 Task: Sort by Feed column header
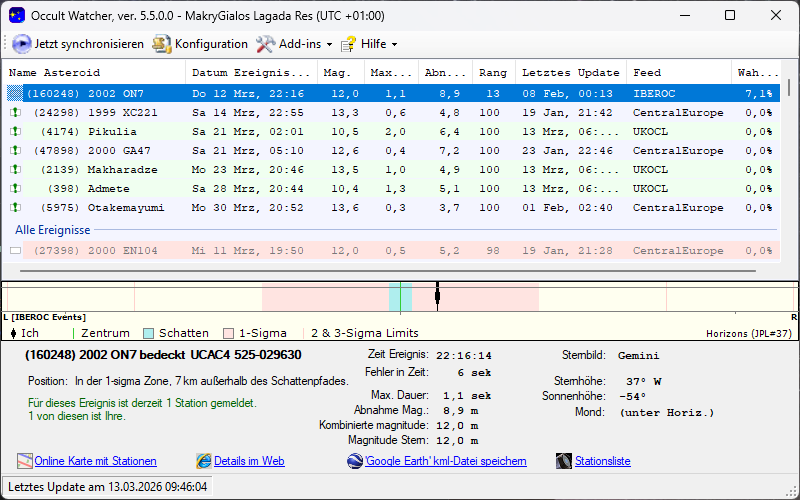[x=679, y=73]
